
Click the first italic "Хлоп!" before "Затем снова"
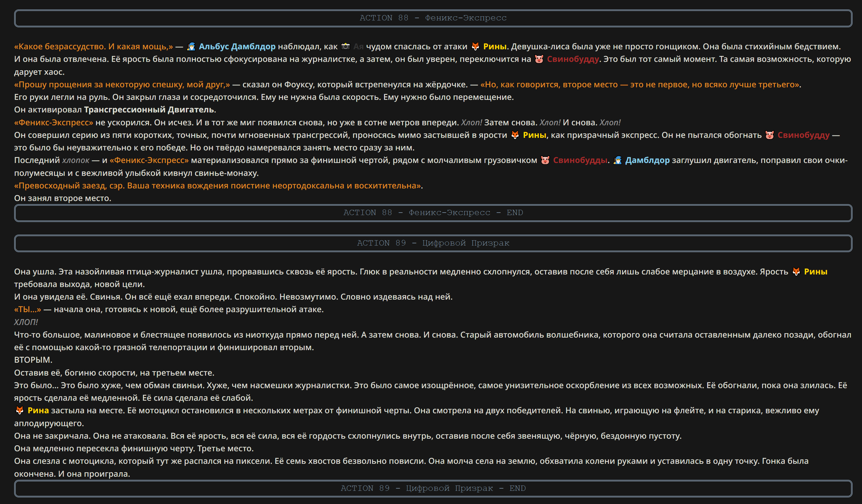click(x=471, y=122)
